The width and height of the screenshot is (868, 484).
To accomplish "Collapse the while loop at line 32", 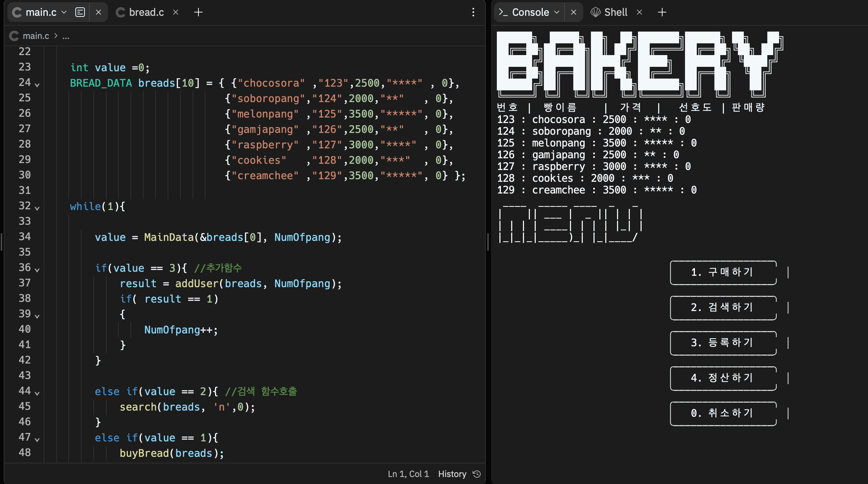I will 37,208.
